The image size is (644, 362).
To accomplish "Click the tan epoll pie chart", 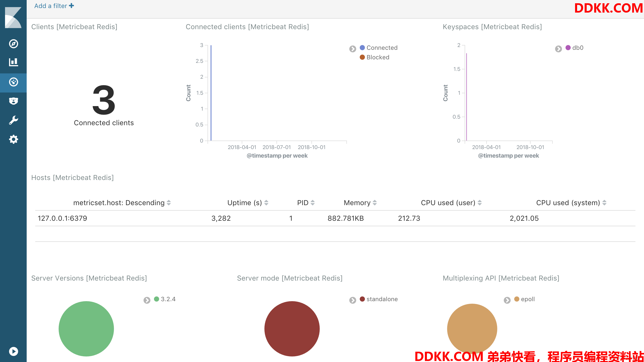I will (x=472, y=329).
